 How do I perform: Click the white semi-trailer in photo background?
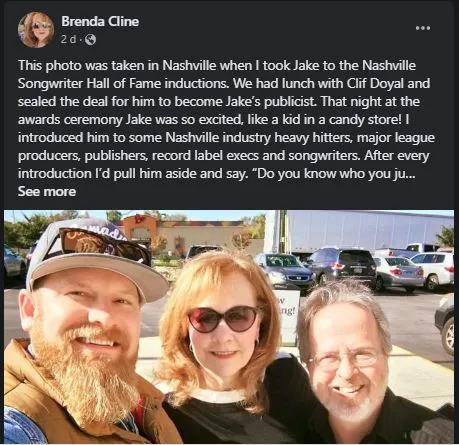point(365,230)
